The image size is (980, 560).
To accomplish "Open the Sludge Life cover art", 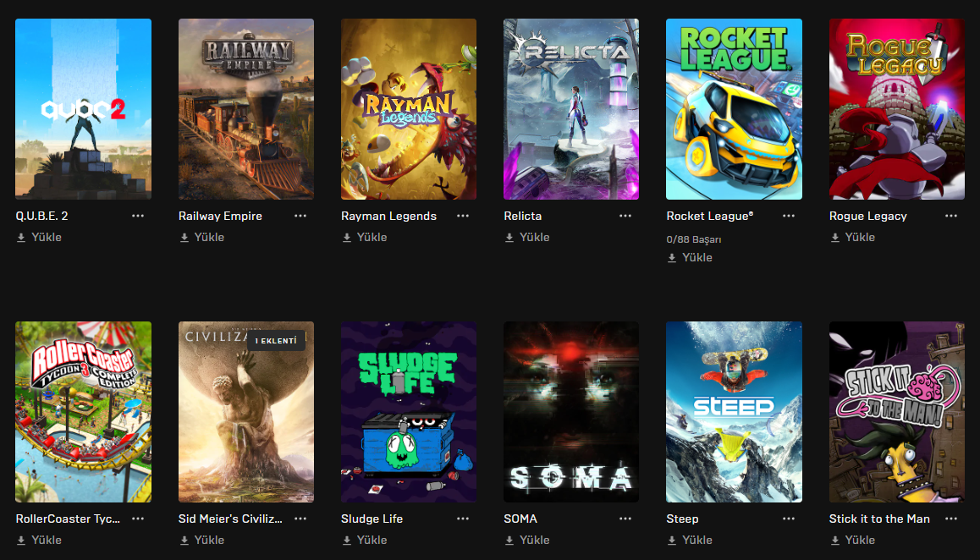I will (x=409, y=412).
